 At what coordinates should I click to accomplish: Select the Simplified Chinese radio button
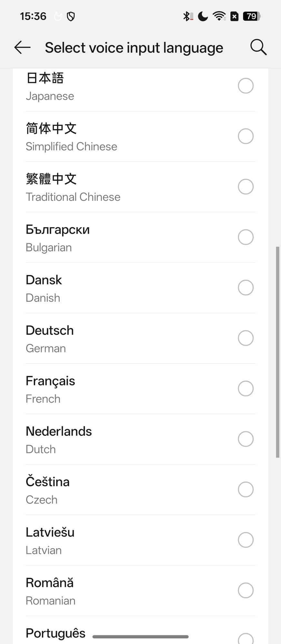coord(246,136)
